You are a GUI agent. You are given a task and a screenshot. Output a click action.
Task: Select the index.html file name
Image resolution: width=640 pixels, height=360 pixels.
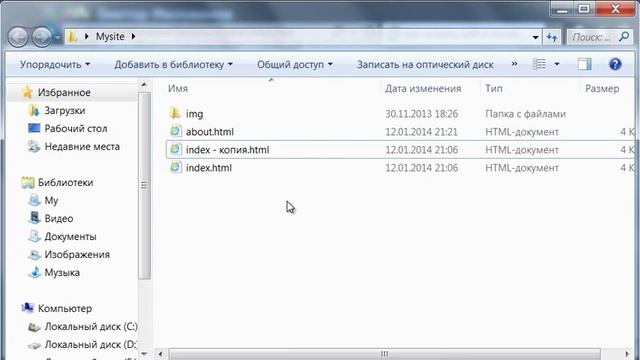(209, 168)
